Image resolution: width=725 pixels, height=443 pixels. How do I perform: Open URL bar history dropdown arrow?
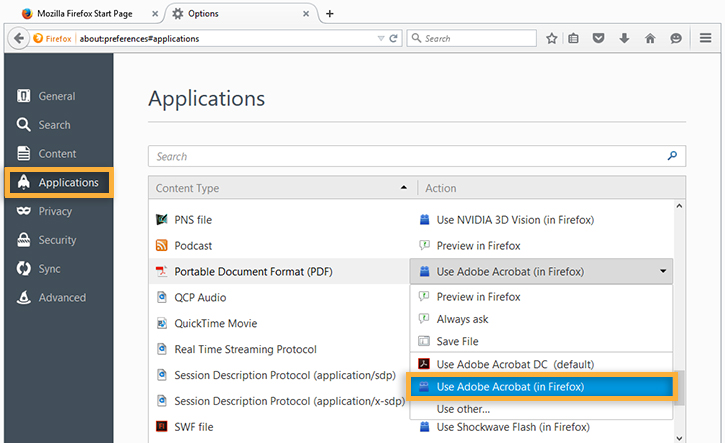click(381, 38)
